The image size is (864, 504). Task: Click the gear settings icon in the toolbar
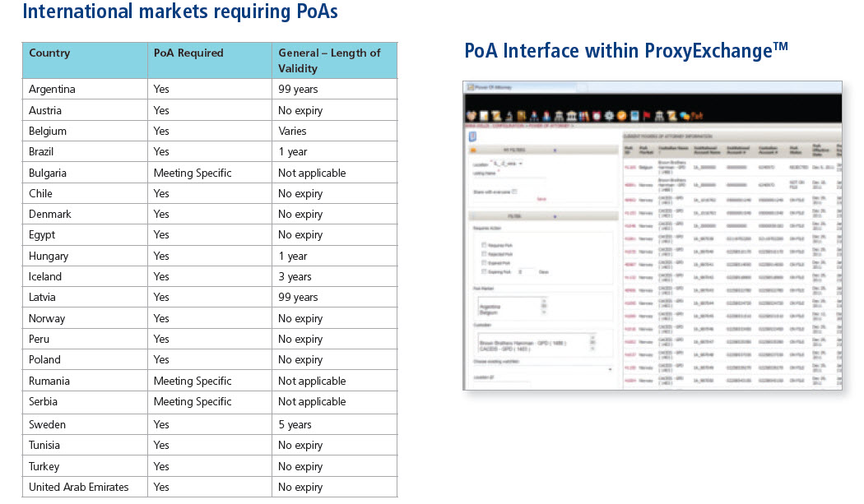[x=610, y=116]
